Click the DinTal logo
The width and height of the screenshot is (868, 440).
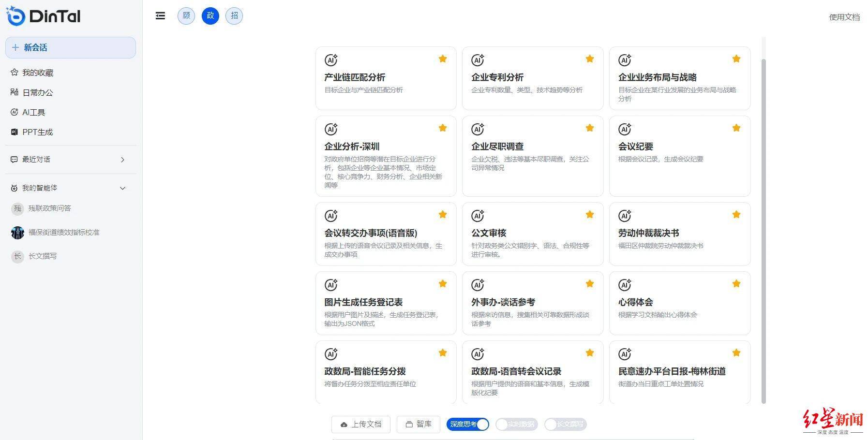[x=43, y=16]
